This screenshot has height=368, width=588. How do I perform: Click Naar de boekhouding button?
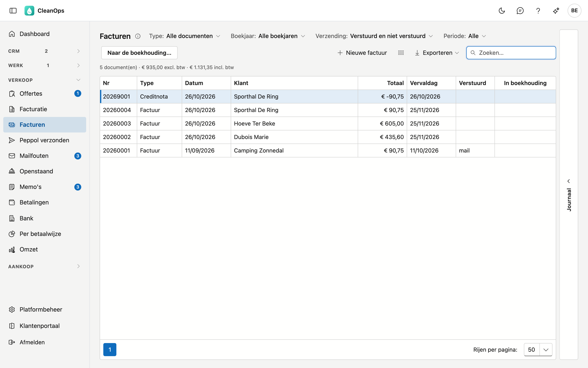pos(139,53)
